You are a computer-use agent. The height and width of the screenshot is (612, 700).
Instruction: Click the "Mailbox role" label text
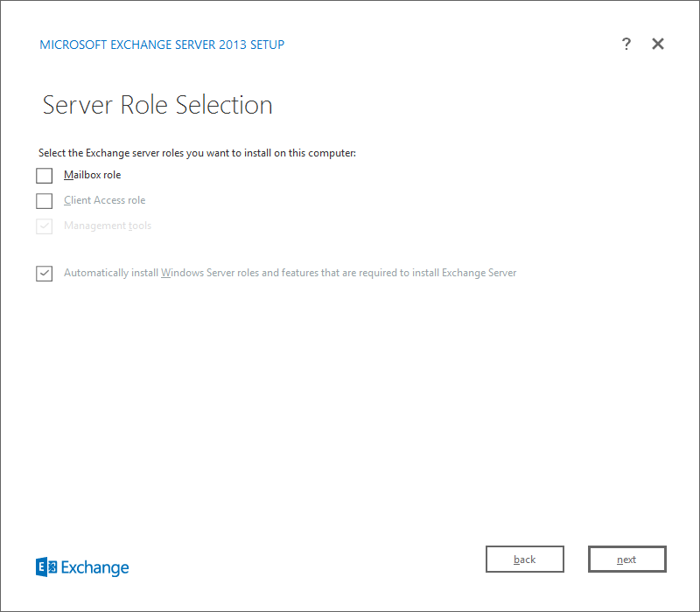tap(93, 175)
